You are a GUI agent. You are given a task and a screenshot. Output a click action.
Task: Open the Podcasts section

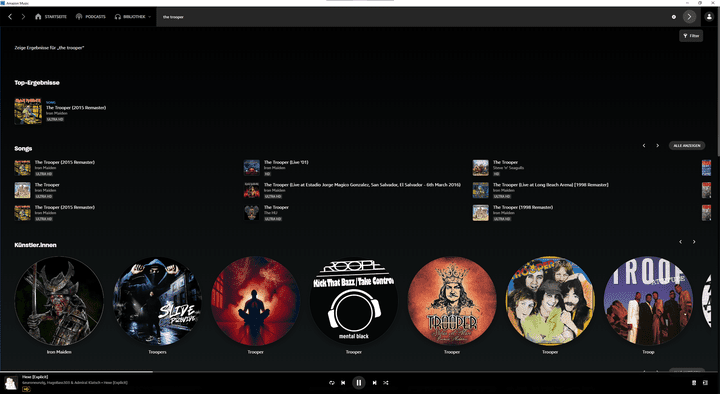(90, 17)
